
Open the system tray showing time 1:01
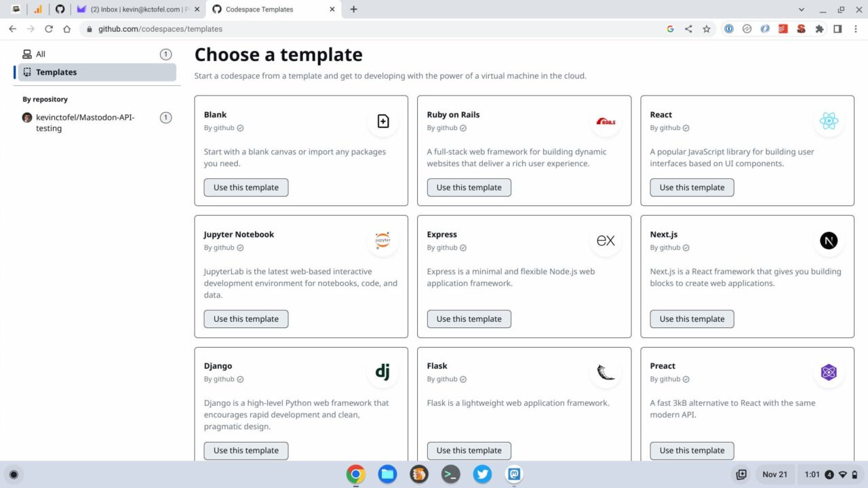[830, 474]
